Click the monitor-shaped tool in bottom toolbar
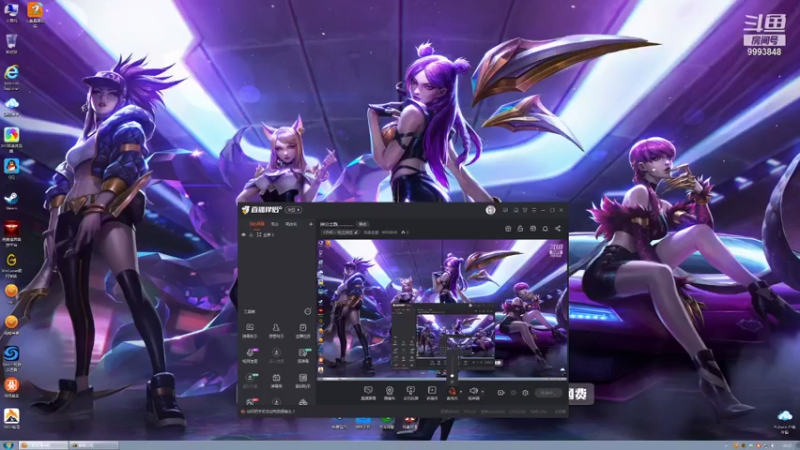The image size is (800, 450). click(411, 391)
